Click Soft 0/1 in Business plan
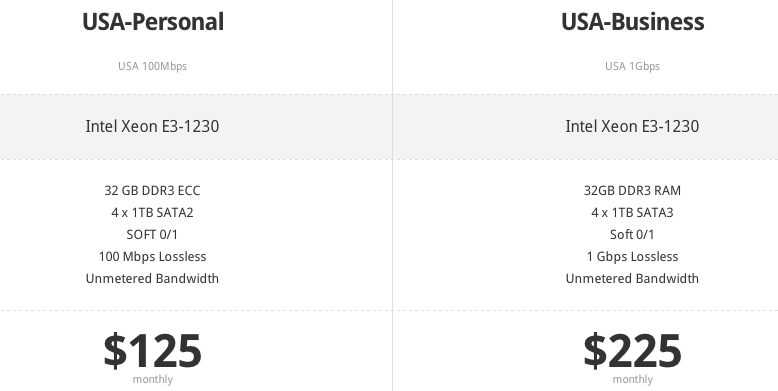 pos(632,234)
